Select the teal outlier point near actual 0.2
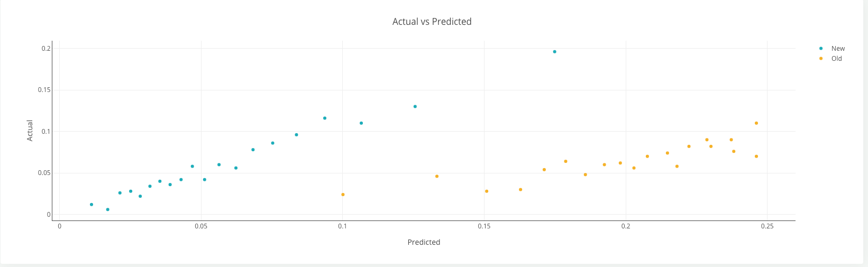The image size is (868, 267). pyautogui.click(x=554, y=52)
